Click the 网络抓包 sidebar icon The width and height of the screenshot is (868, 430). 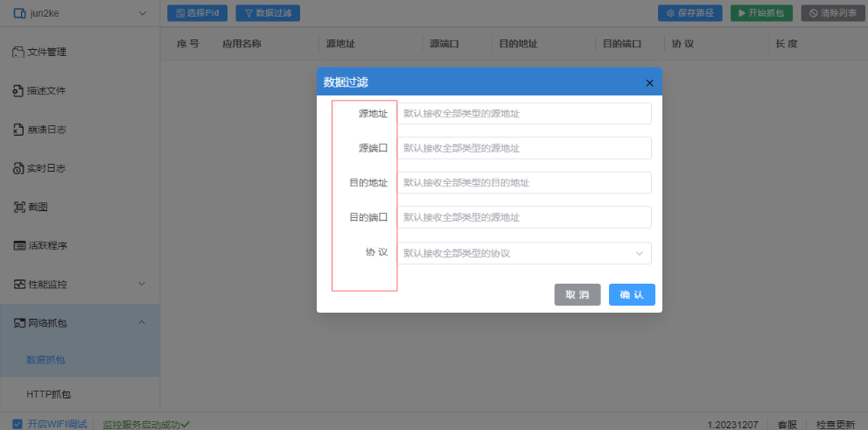pyautogui.click(x=19, y=323)
